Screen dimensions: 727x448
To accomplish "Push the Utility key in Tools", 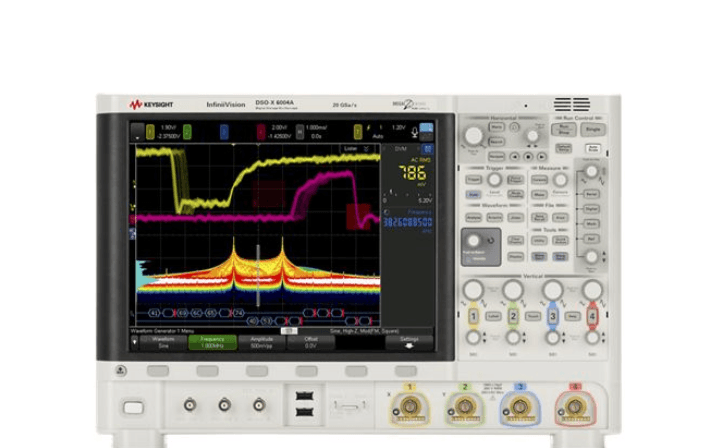I will coord(539,241).
